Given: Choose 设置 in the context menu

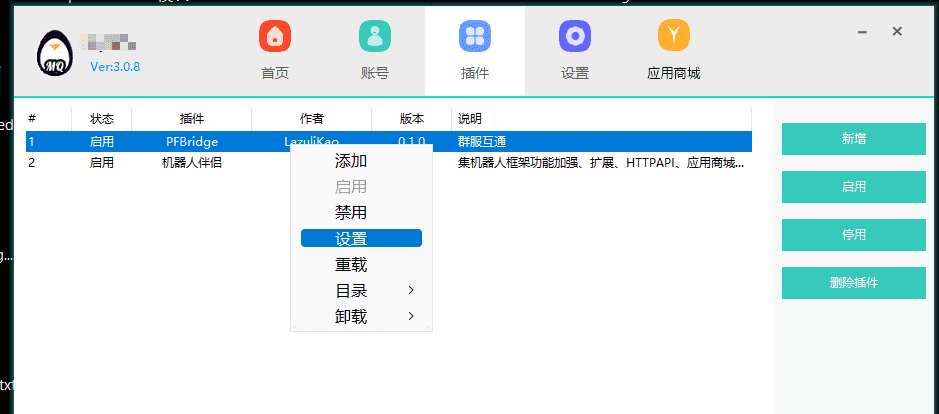Looking at the screenshot, I should pos(361,238).
